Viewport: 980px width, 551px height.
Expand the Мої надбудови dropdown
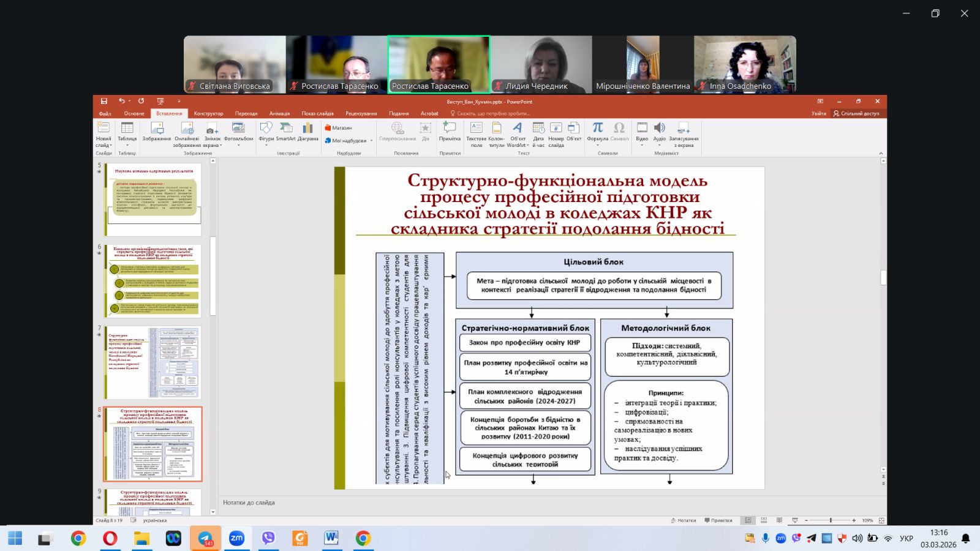pyautogui.click(x=371, y=141)
